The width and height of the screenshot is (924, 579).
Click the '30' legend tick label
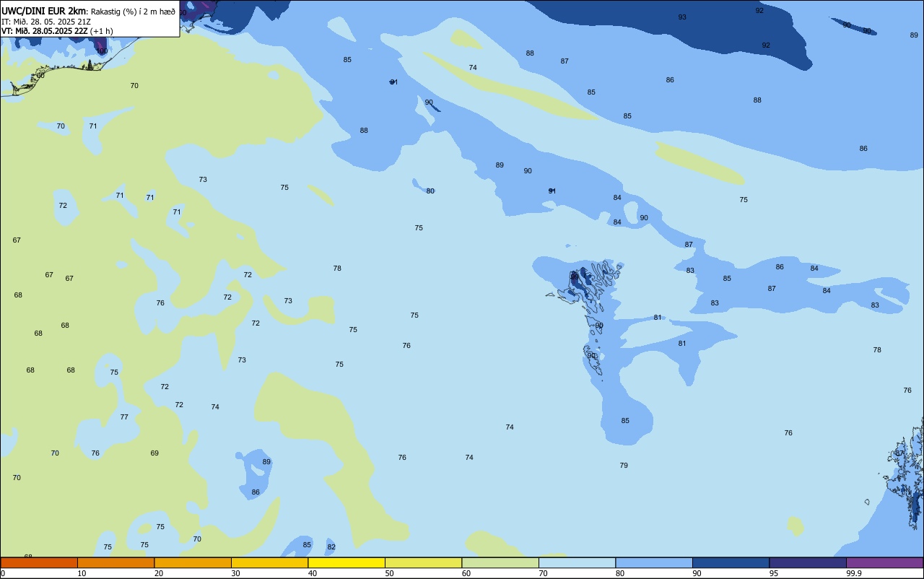coord(235,573)
